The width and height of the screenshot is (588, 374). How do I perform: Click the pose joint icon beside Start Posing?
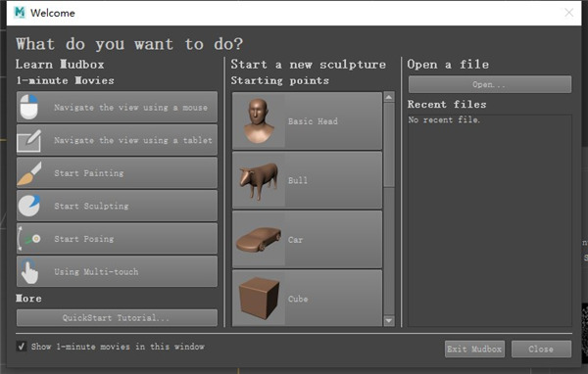[28, 239]
